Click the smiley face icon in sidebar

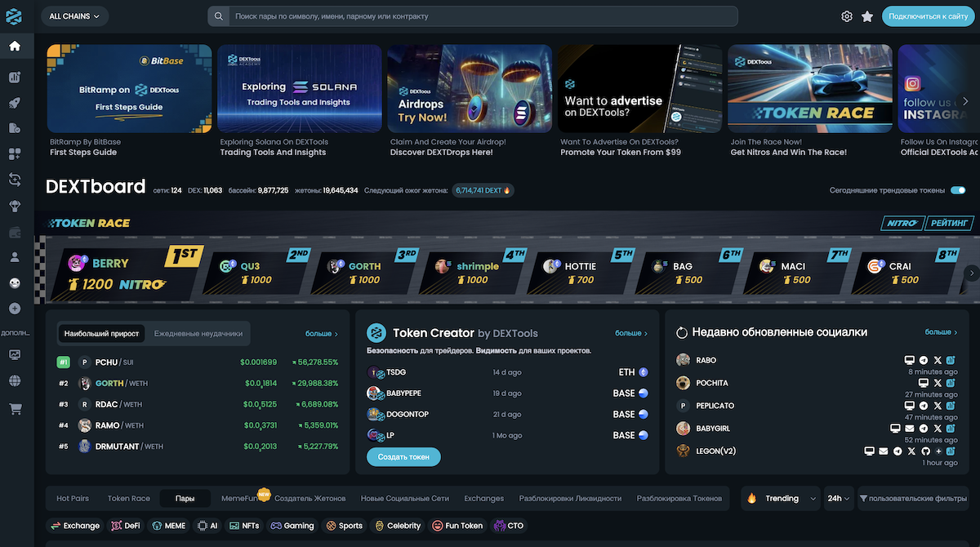[15, 282]
